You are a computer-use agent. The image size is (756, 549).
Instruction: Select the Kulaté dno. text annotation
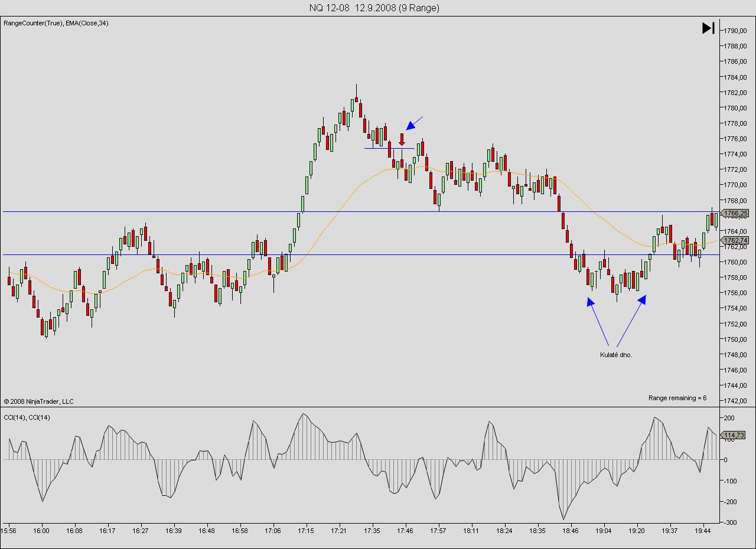pyautogui.click(x=616, y=355)
